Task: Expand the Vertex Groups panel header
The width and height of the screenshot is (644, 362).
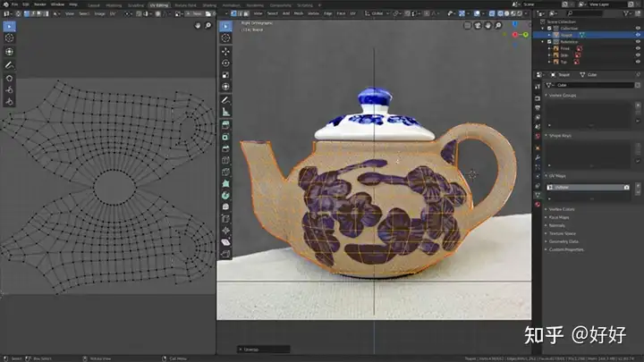Action: 562,96
